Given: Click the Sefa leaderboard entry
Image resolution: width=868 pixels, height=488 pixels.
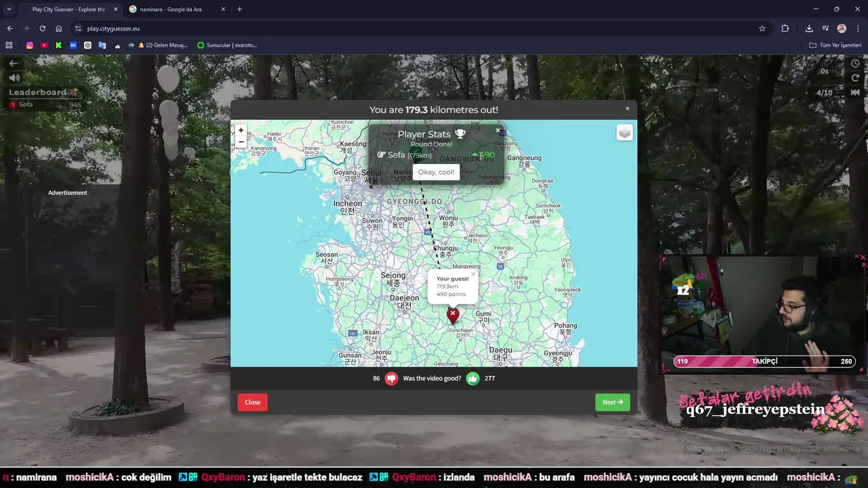Looking at the screenshot, I should click(x=45, y=104).
